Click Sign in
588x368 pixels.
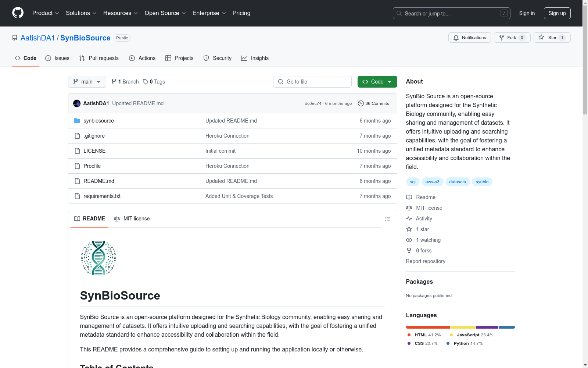coord(527,13)
